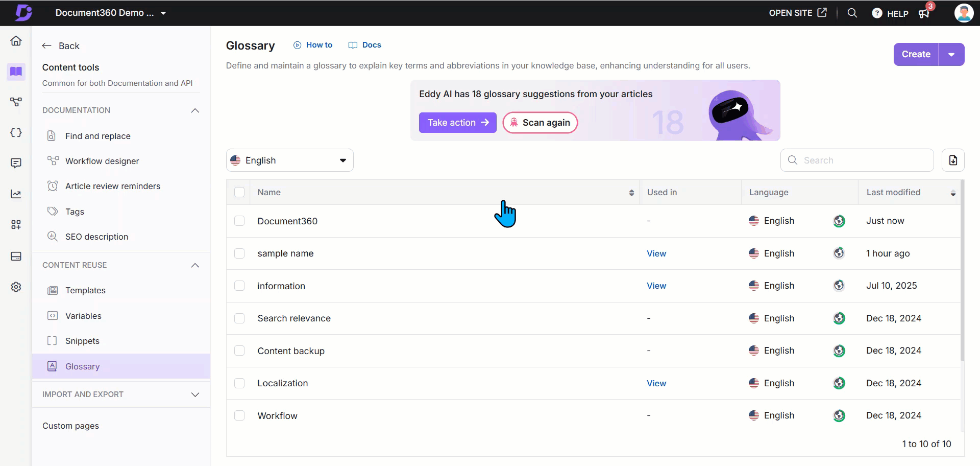Open the workflow tree icon in left rail
Image resolution: width=980 pixels, height=466 pixels.
(16, 102)
